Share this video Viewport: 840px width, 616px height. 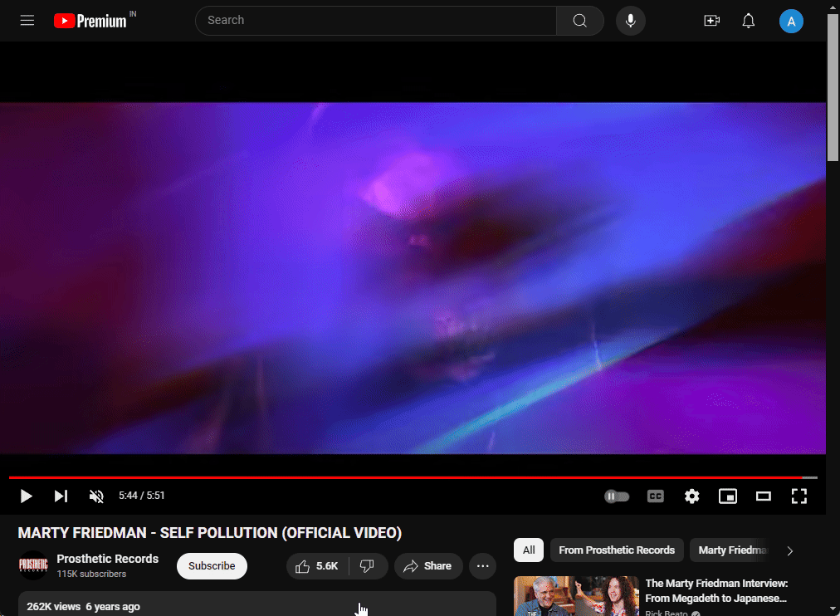(428, 566)
